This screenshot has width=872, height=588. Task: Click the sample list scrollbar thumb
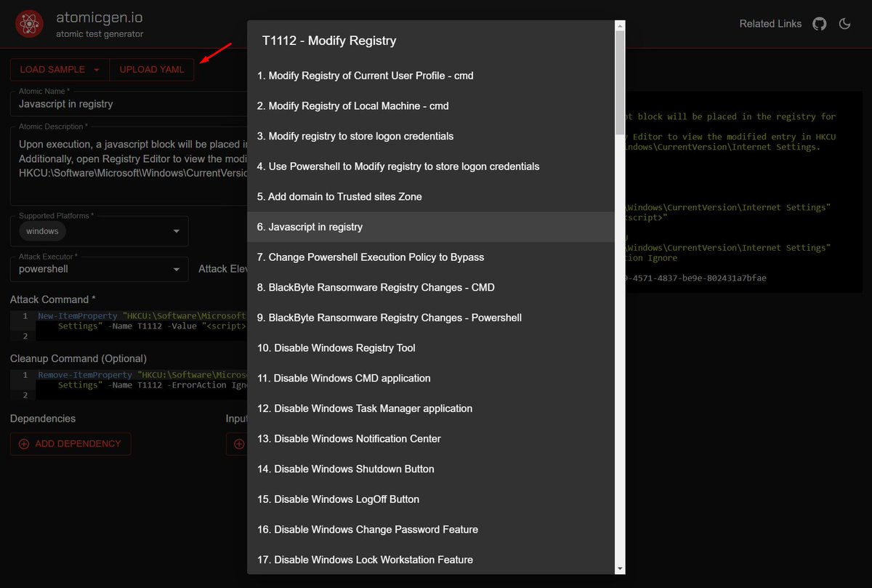click(x=620, y=84)
